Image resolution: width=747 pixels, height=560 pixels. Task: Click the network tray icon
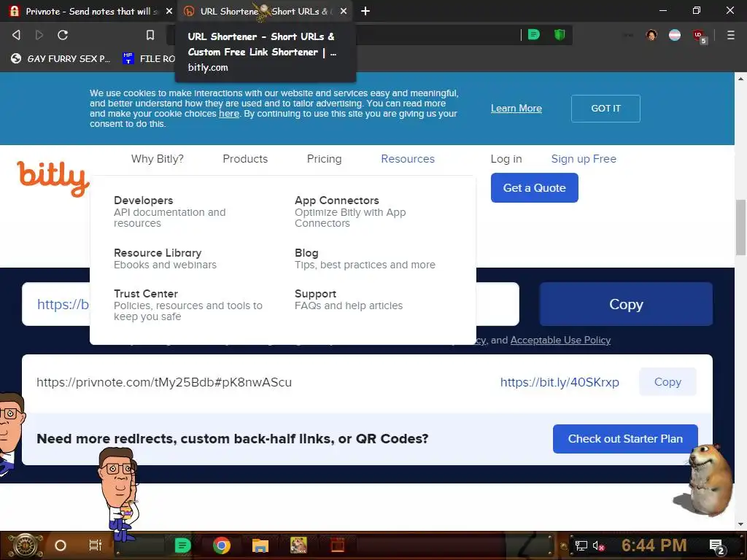(581, 545)
